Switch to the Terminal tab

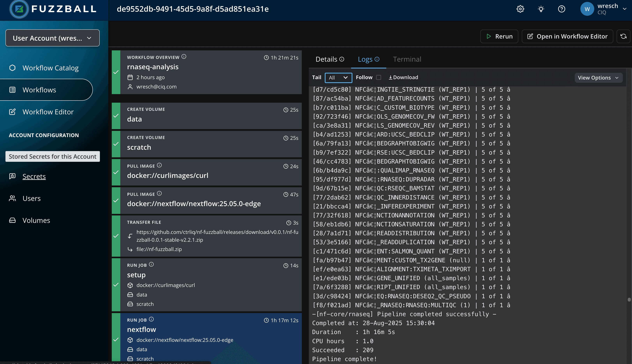[x=407, y=59]
